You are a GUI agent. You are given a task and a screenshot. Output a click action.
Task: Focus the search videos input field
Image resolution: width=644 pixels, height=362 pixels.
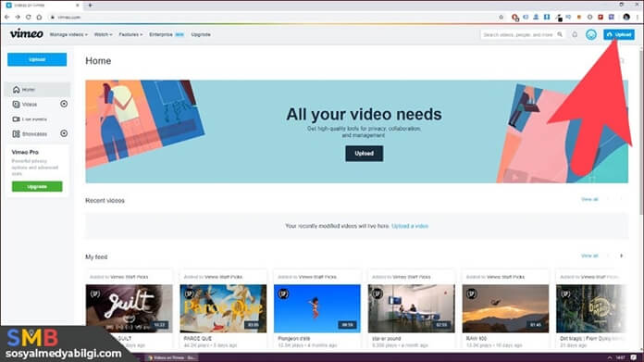click(x=518, y=35)
